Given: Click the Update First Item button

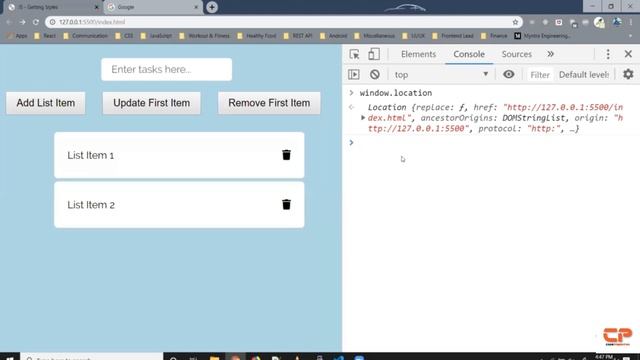Looking at the screenshot, I should 151,103.
